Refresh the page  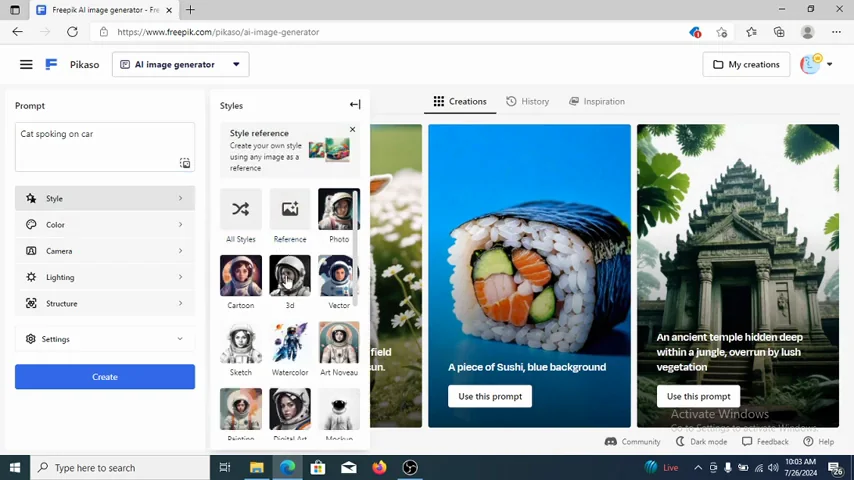72,32
